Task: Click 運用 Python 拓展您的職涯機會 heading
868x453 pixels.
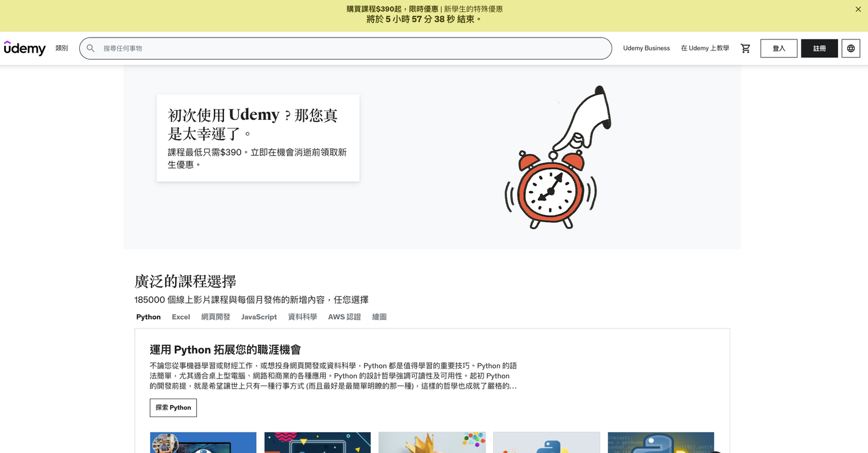Action: (x=226, y=349)
